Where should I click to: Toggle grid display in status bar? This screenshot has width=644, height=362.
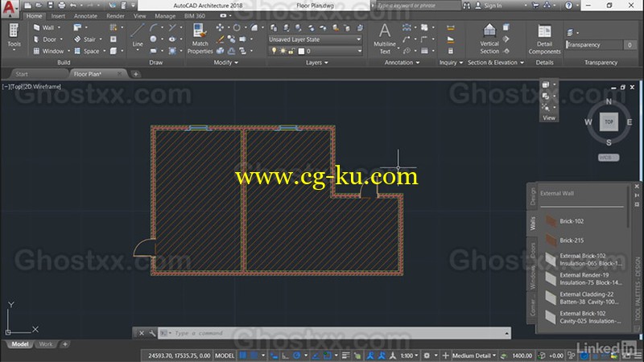tap(243, 356)
